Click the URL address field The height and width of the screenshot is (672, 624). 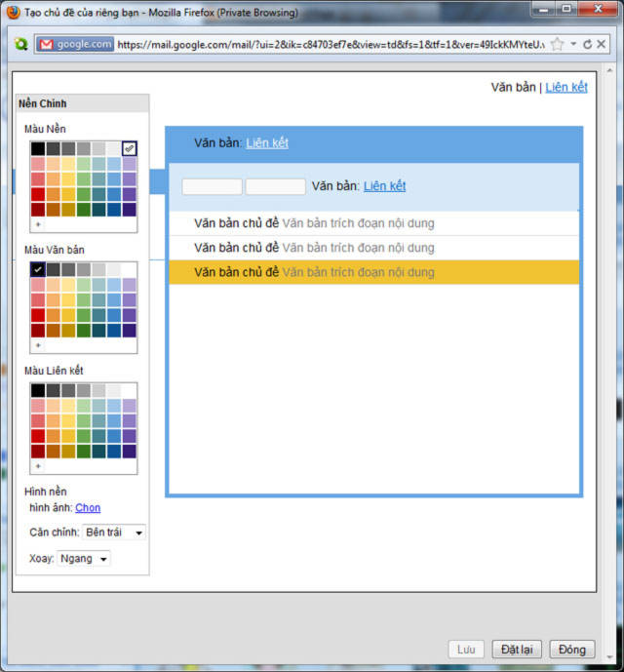click(330, 44)
